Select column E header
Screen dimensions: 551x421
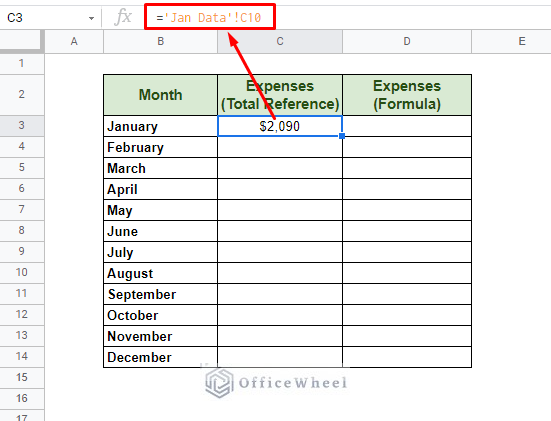coord(521,41)
